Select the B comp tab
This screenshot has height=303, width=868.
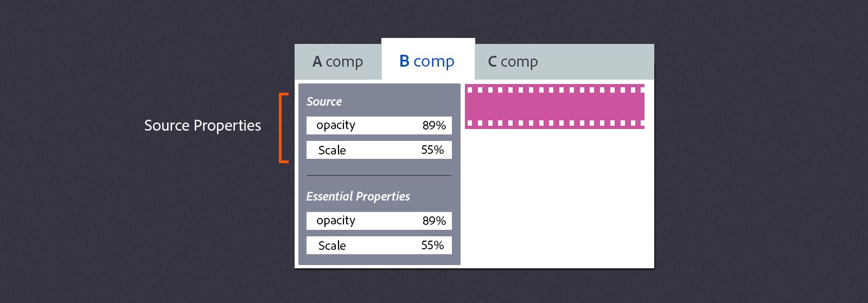tap(427, 61)
